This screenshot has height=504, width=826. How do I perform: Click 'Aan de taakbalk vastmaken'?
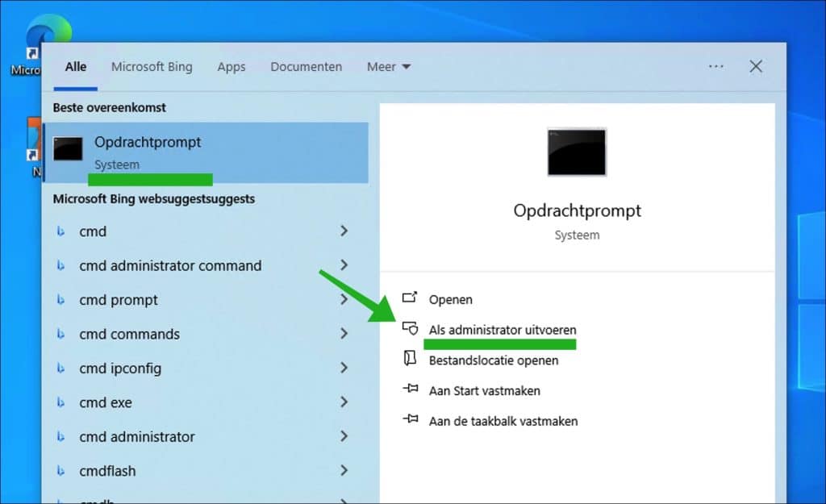[x=503, y=421]
